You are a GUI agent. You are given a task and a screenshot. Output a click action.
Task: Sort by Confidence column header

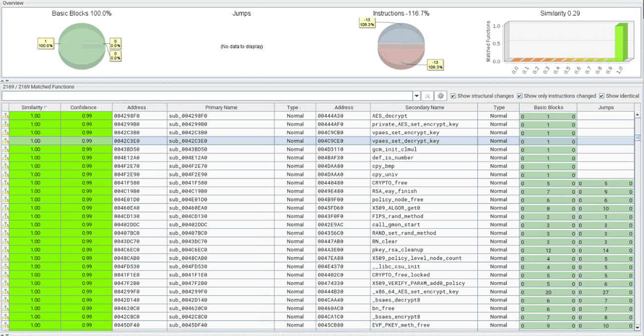86,107
